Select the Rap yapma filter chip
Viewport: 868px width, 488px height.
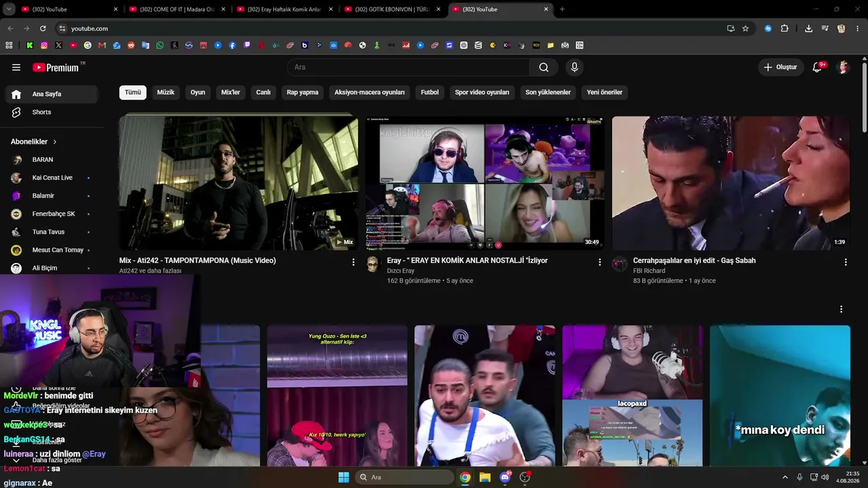tap(302, 92)
